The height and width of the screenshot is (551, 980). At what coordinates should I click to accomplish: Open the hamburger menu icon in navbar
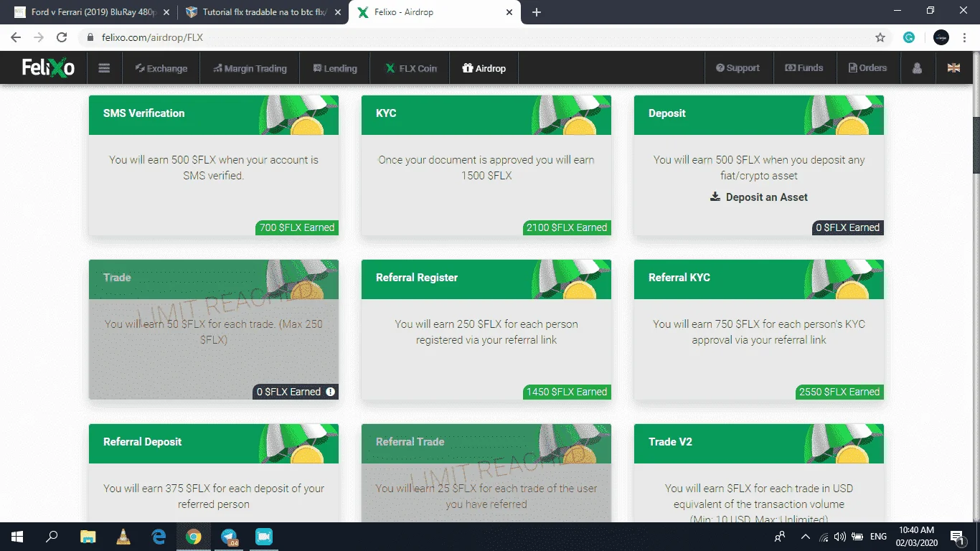pyautogui.click(x=105, y=68)
